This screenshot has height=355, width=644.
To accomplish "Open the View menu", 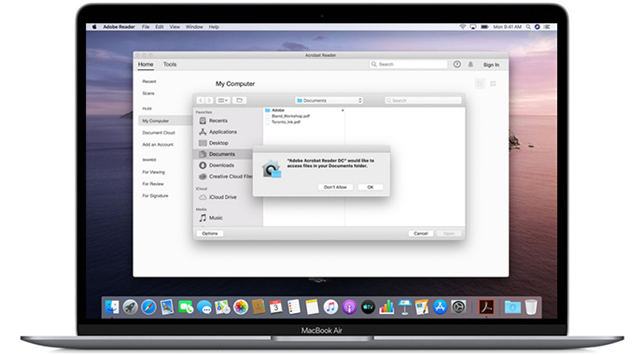I will tap(175, 27).
